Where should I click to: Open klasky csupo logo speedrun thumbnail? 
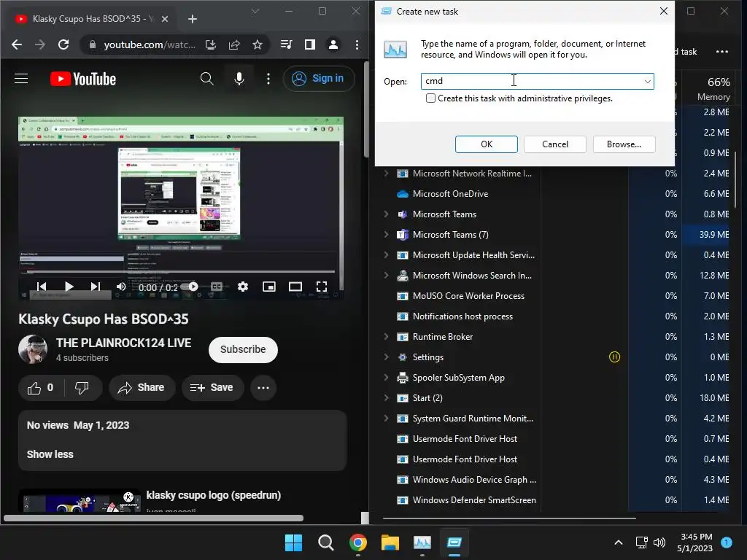[80, 500]
